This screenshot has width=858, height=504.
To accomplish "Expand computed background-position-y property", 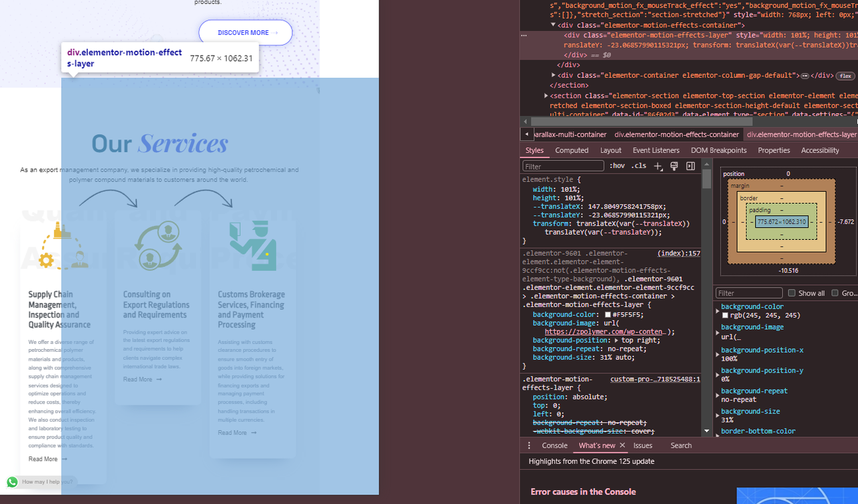I will [x=718, y=375].
